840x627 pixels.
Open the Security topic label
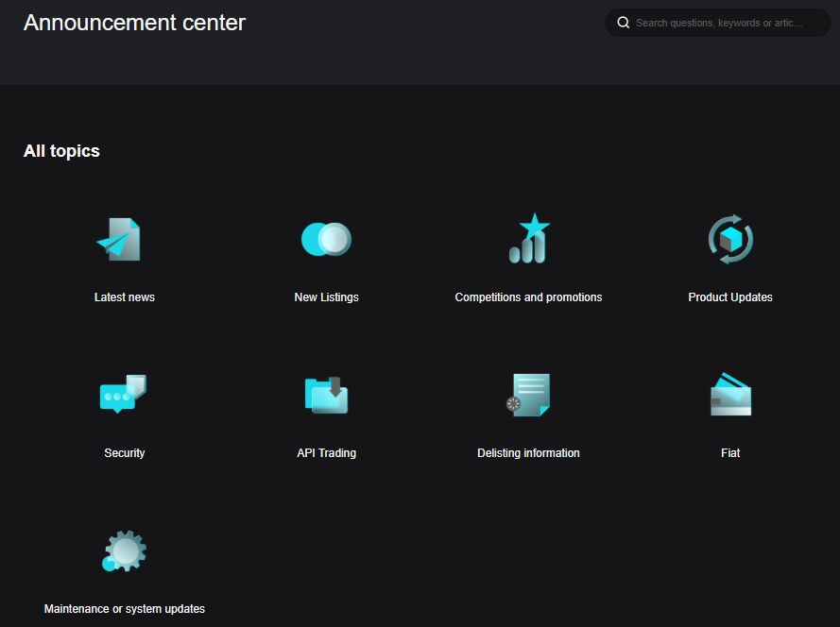pyautogui.click(x=125, y=453)
